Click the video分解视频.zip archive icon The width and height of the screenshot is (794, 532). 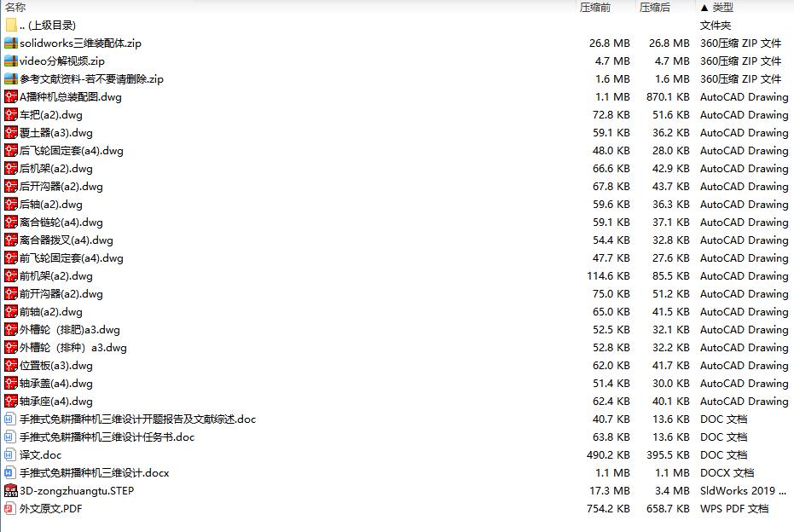pos(11,61)
